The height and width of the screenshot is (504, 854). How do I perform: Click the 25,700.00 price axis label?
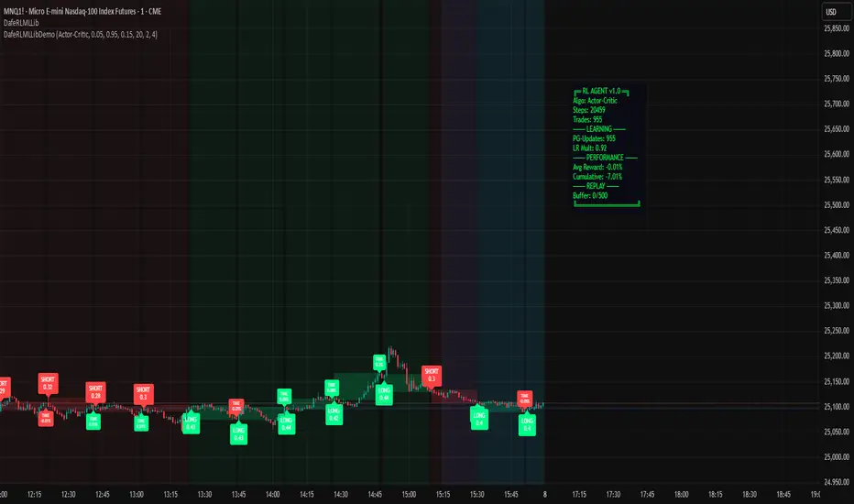tap(837, 104)
